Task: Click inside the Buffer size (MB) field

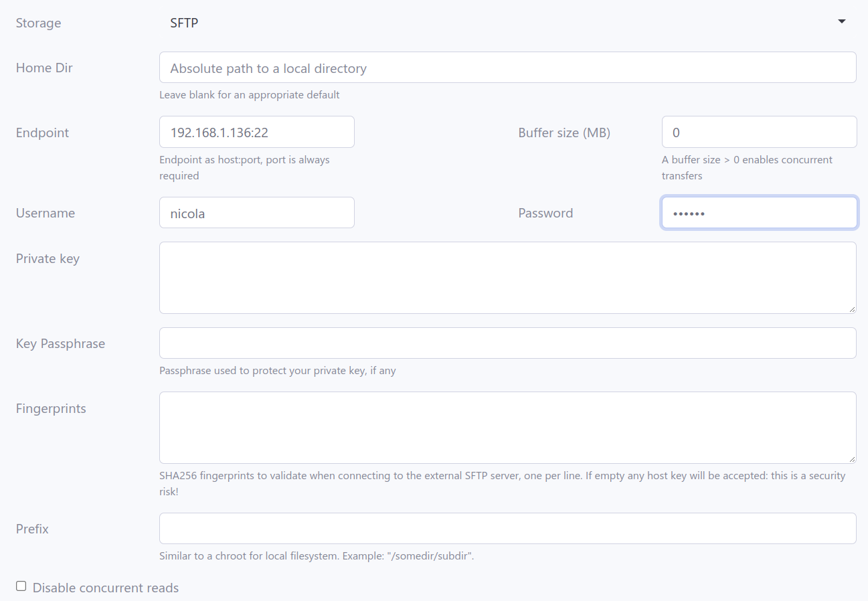Action: click(x=759, y=132)
